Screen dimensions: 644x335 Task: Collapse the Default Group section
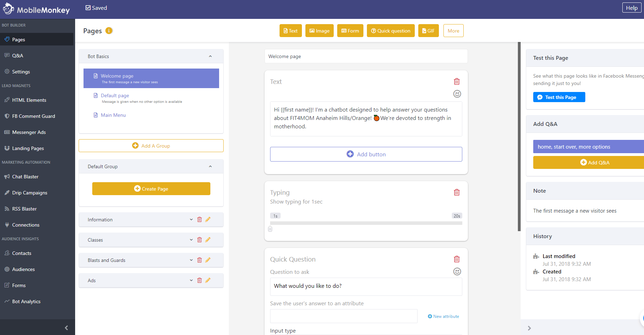point(210,166)
